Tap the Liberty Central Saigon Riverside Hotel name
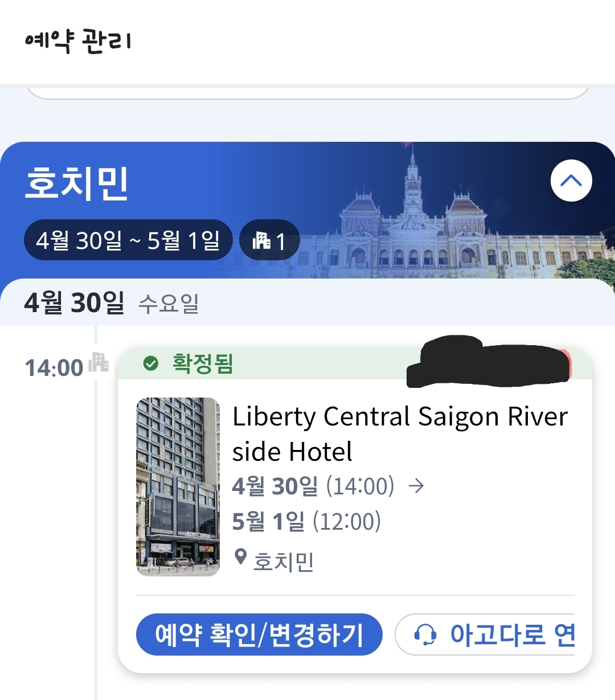Screen dimensions: 615x700 tap(400, 433)
